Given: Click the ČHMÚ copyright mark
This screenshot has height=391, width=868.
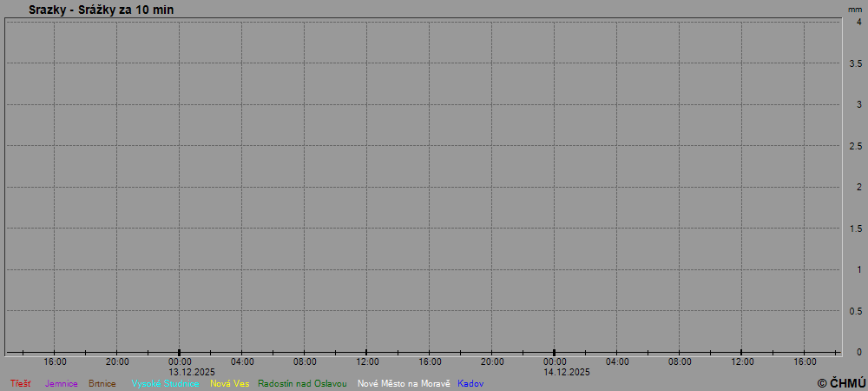Looking at the screenshot, I should pyautogui.click(x=841, y=382).
